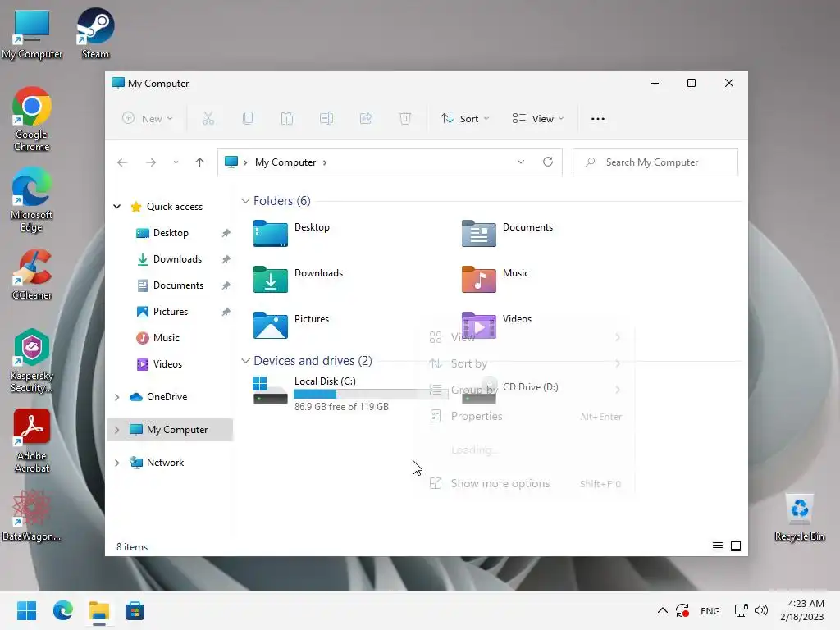
Task: Switch to large icons view in status bar
Action: [736, 546]
